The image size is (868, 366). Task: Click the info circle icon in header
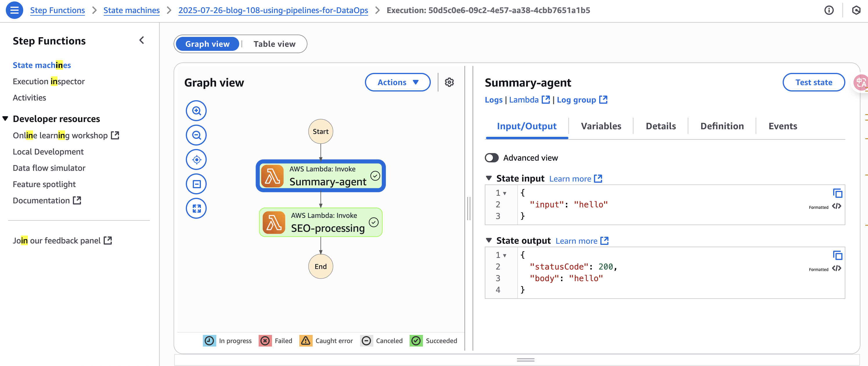tap(829, 10)
